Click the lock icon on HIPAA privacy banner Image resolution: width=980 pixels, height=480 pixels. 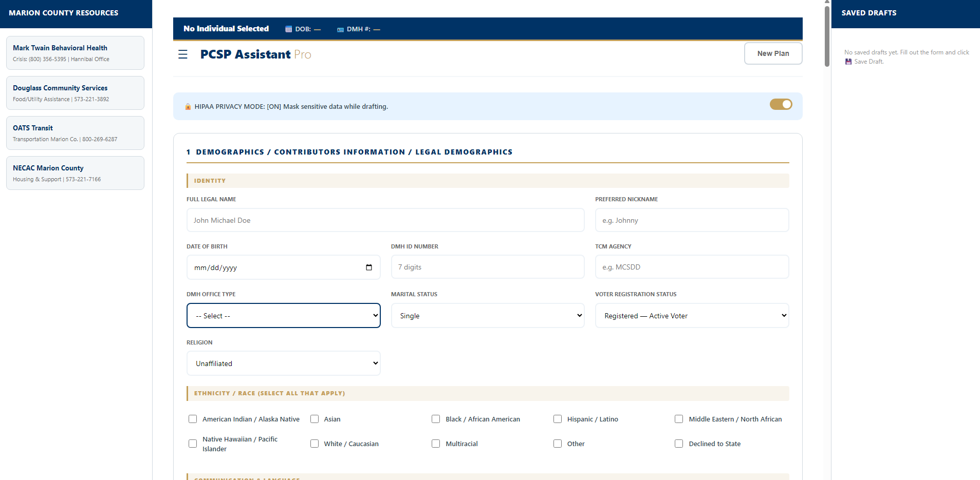[188, 106]
